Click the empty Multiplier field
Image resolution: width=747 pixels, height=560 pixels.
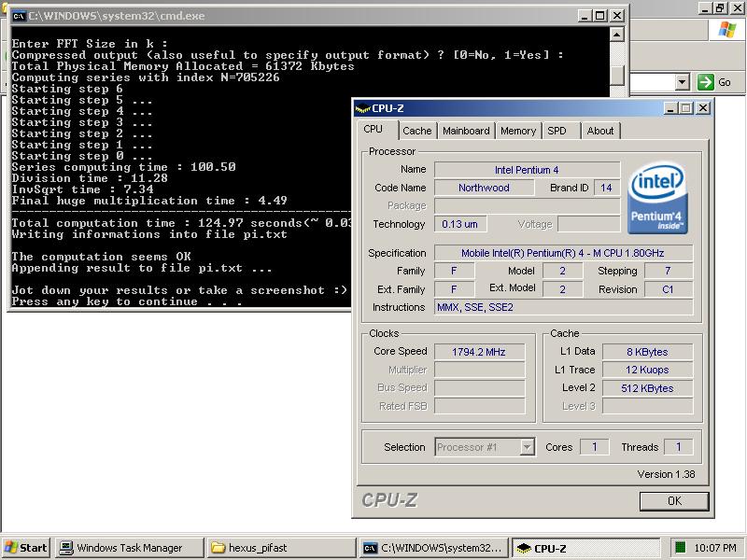pyautogui.click(x=479, y=370)
